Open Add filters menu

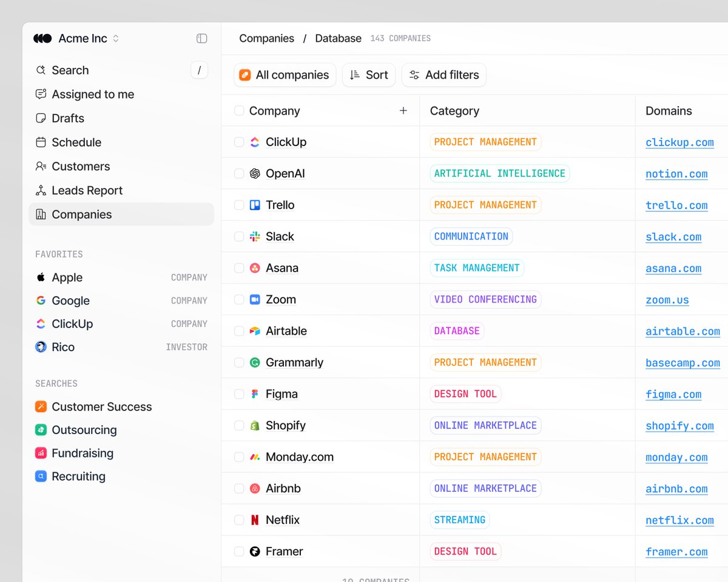tap(444, 75)
